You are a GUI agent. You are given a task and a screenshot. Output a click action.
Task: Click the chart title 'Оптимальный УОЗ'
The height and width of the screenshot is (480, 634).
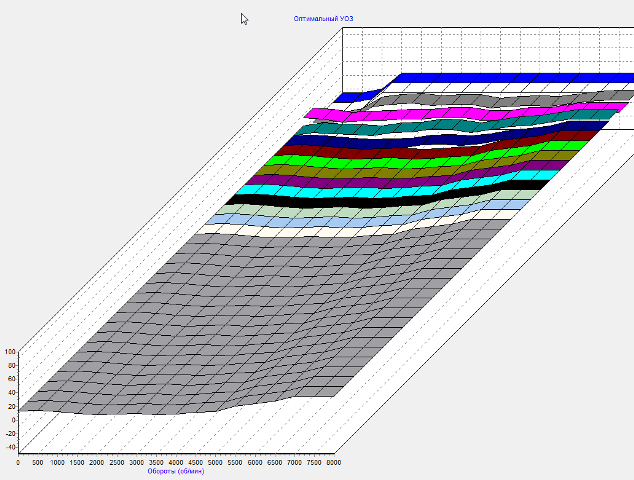[x=323, y=18]
